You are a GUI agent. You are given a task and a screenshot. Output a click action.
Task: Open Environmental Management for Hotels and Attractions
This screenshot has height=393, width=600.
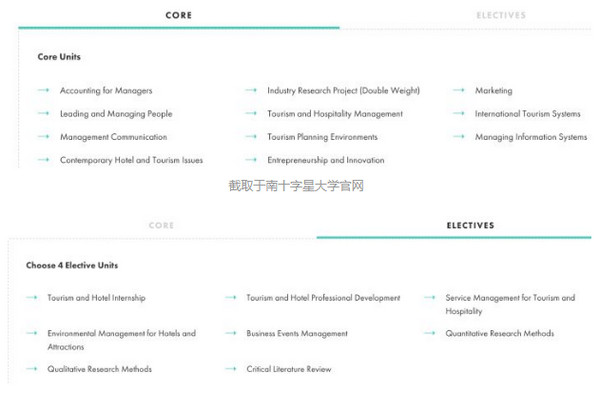pyautogui.click(x=121, y=340)
